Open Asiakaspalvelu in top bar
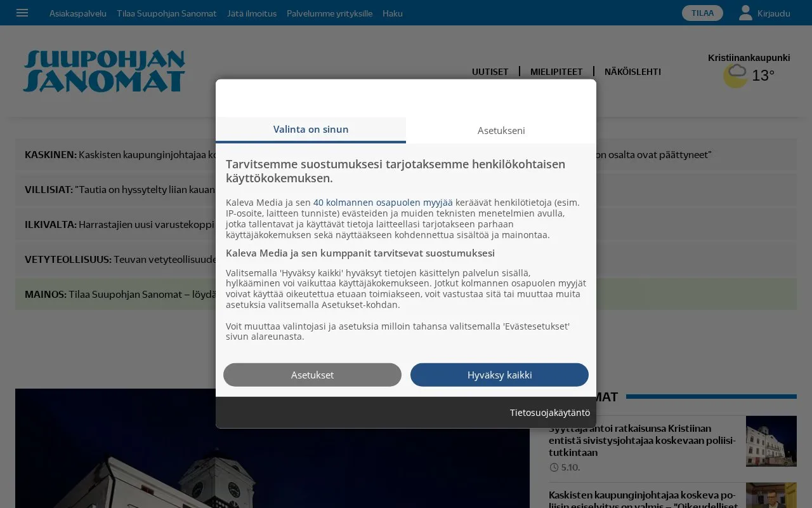The width and height of the screenshot is (812, 508). (78, 13)
